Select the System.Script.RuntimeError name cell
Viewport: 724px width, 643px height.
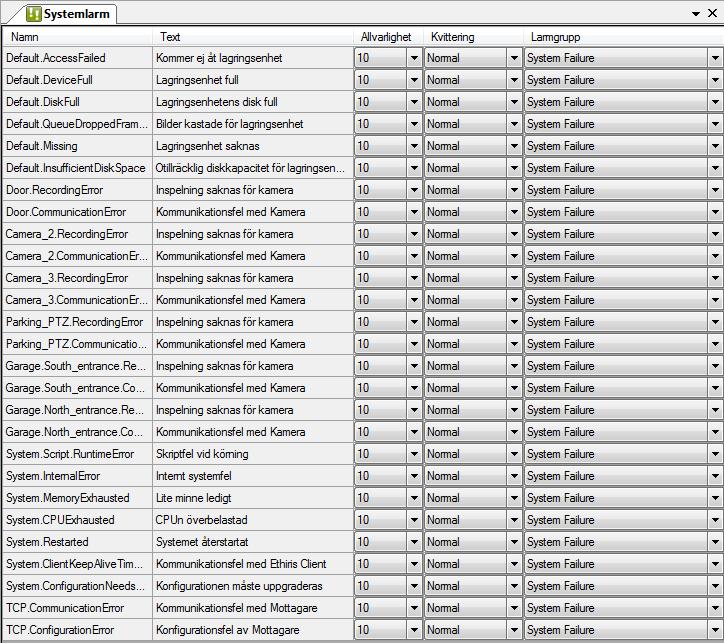(77, 454)
